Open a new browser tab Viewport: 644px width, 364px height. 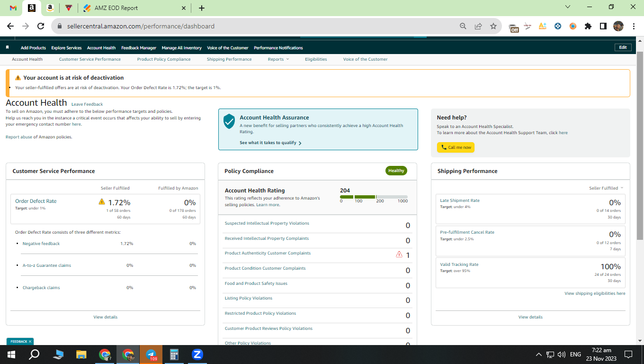(202, 8)
